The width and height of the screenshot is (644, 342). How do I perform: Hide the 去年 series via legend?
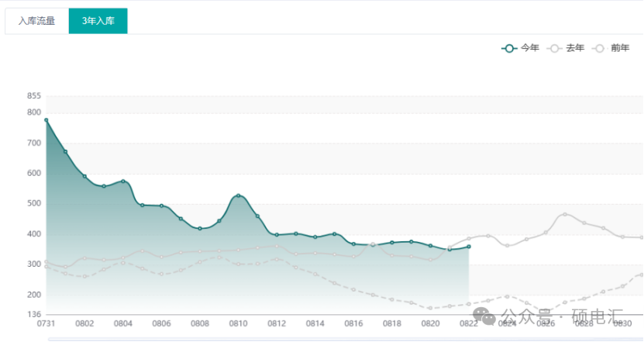point(566,48)
